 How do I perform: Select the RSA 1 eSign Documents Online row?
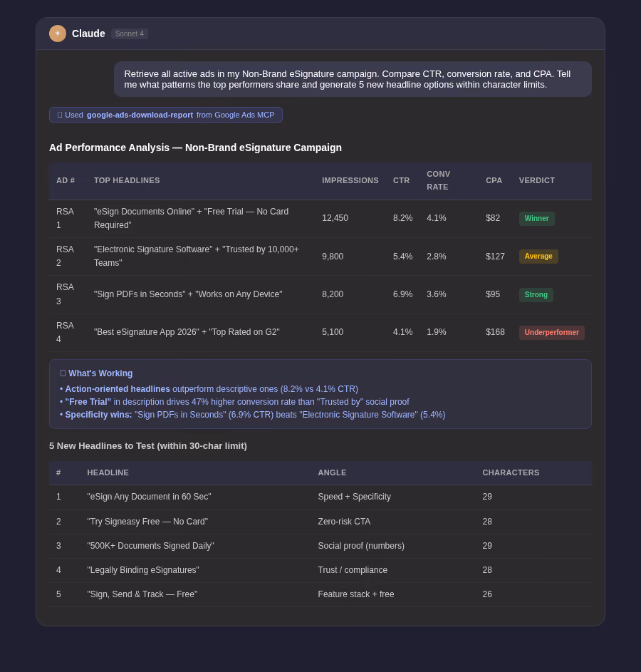click(320, 219)
